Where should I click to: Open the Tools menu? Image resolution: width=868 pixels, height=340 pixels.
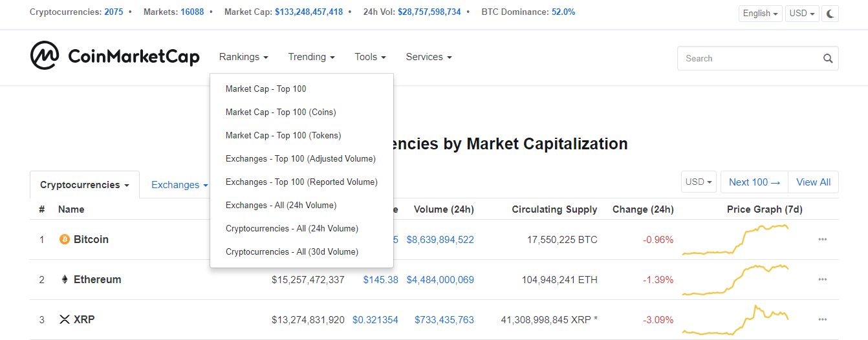(x=370, y=57)
